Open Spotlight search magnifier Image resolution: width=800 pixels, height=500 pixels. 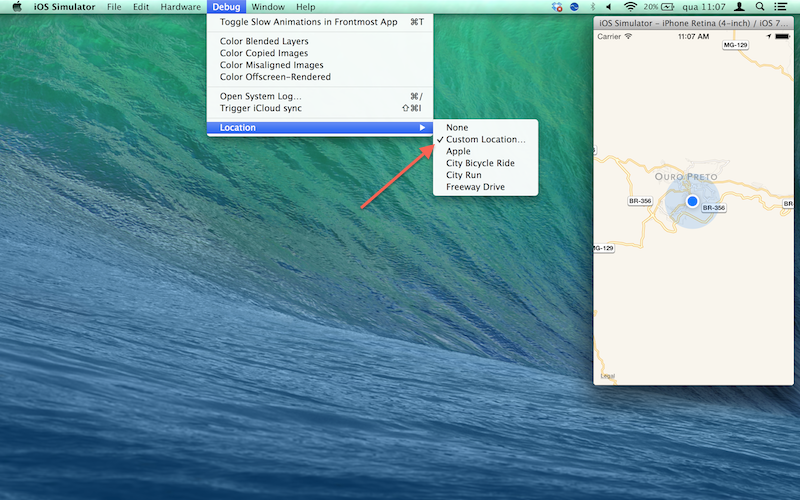(760, 7)
